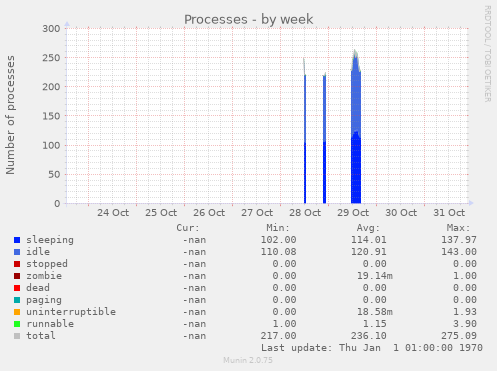Image resolution: width=497 pixels, height=371 pixels.
Task: Click the 'Cur:' column header
Action: click(x=188, y=228)
